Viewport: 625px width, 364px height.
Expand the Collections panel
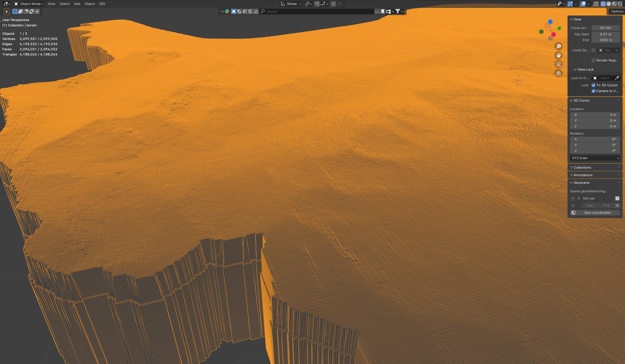pos(582,168)
